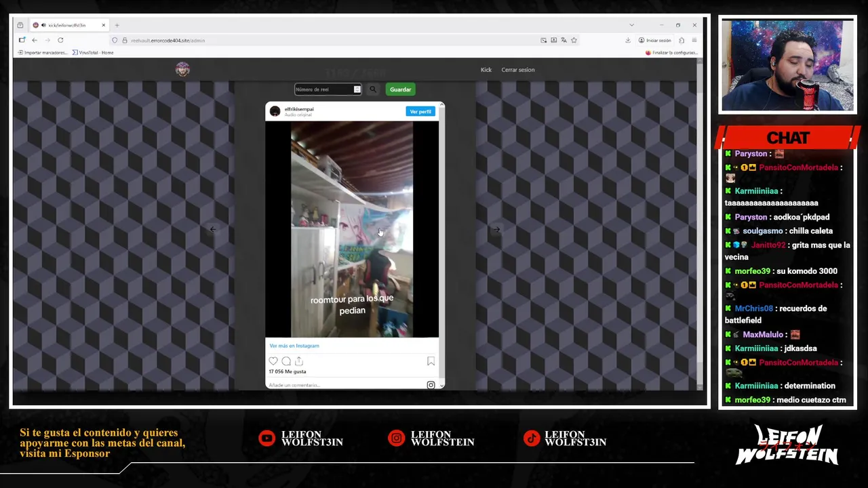Image resolution: width=868 pixels, height=488 pixels.
Task: Click the Audio original label
Action: click(x=298, y=115)
